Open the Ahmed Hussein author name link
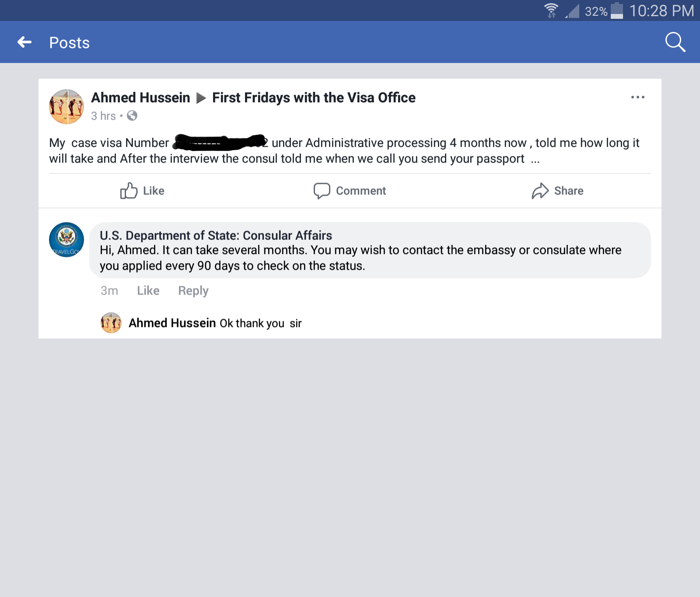This screenshot has height=597, width=700. pyautogui.click(x=140, y=98)
